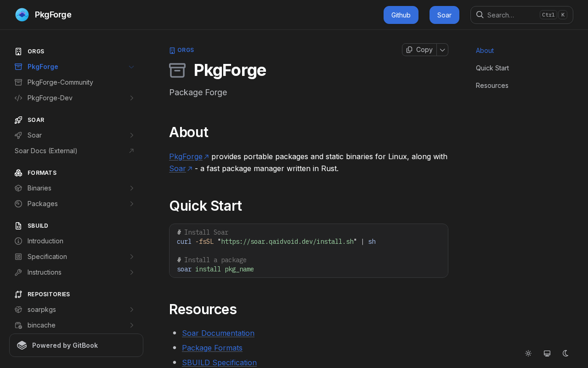Click the Github button in header

[x=401, y=15]
